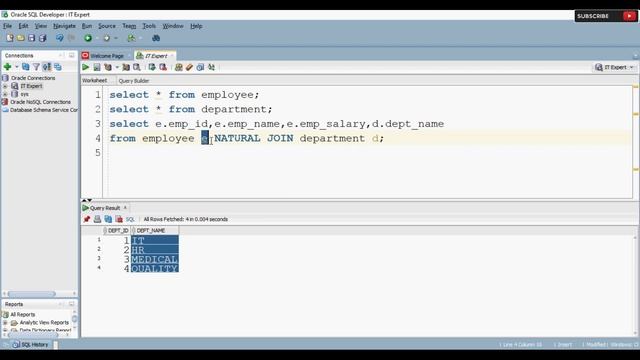640x360 pixels.
Task: Click the green plus New Connection icon
Action: (x=7, y=67)
